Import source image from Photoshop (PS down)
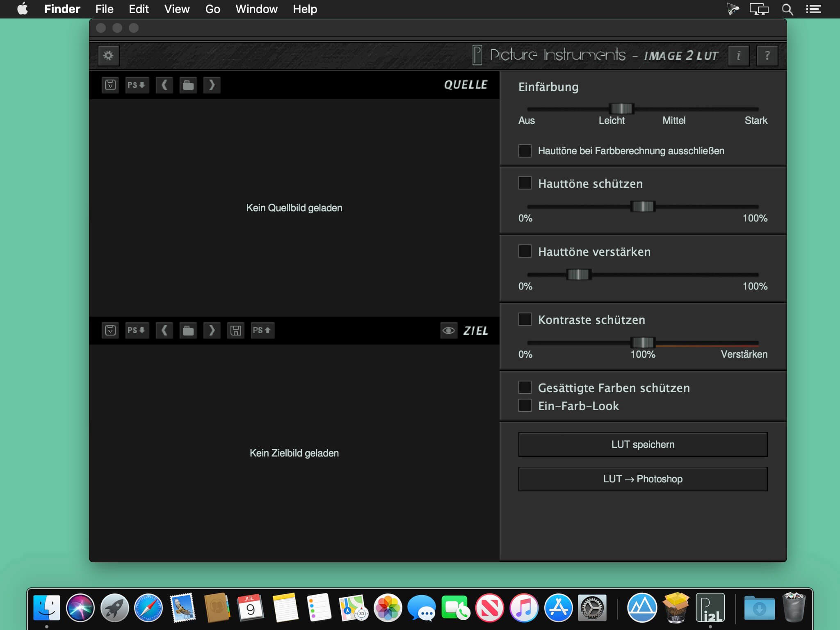Image resolution: width=840 pixels, height=630 pixels. point(137,85)
